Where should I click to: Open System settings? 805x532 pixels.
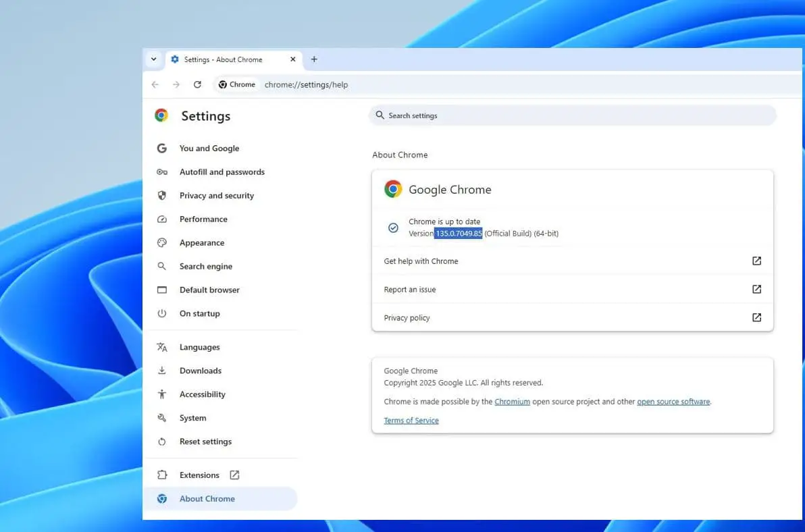pyautogui.click(x=193, y=418)
